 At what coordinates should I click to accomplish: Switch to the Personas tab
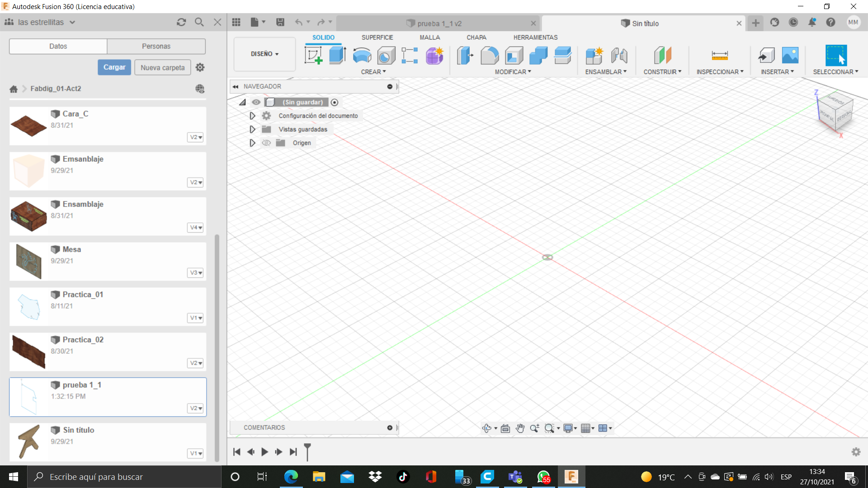pos(156,46)
